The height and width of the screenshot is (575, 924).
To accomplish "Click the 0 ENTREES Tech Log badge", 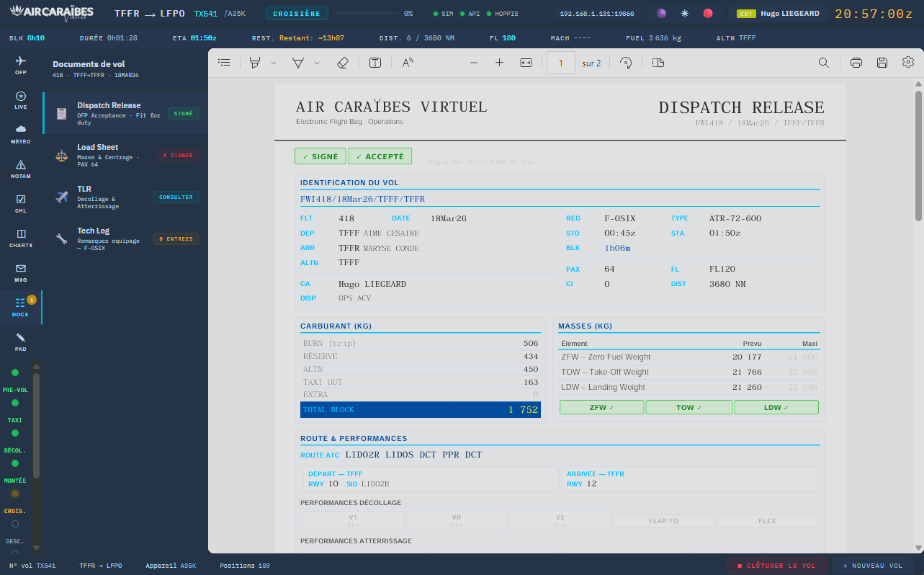I will 176,239.
